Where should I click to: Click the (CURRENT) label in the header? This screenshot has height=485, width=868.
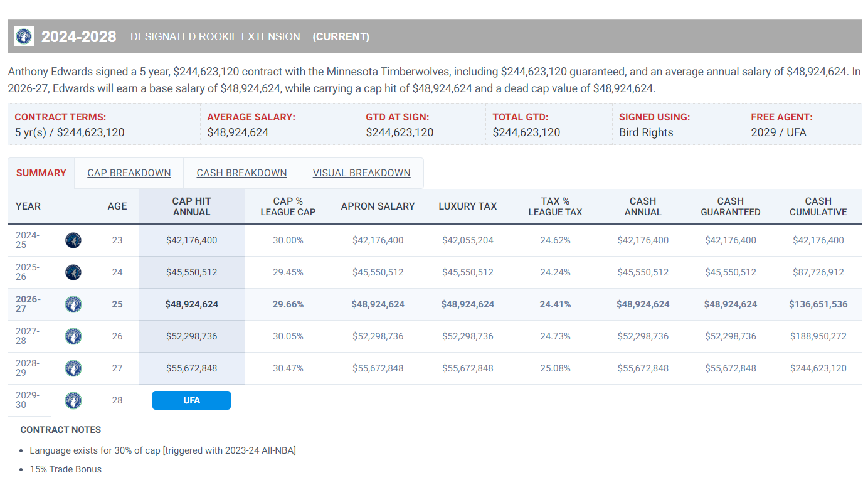tap(341, 36)
